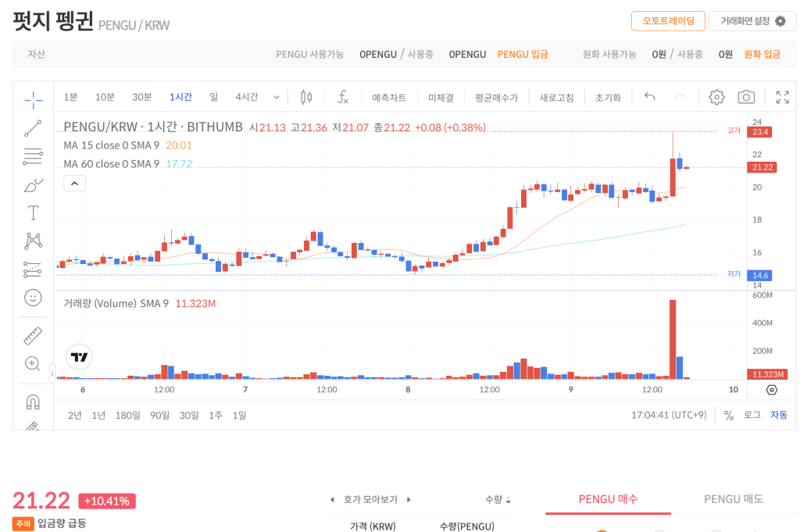Expand more time intervals dropdown
Screen dimensions: 800x532
[276, 97]
